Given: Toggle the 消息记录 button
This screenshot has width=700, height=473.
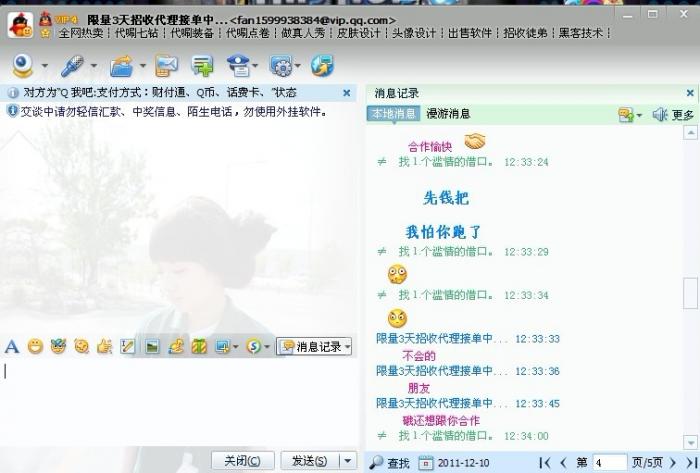Looking at the screenshot, I should click(x=314, y=346).
